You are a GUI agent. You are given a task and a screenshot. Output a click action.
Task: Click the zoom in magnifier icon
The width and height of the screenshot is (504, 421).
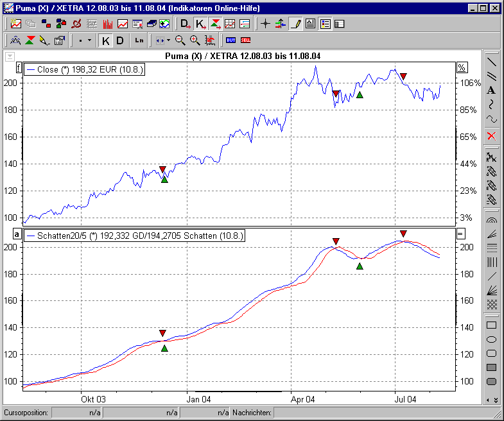pyautogui.click(x=195, y=40)
